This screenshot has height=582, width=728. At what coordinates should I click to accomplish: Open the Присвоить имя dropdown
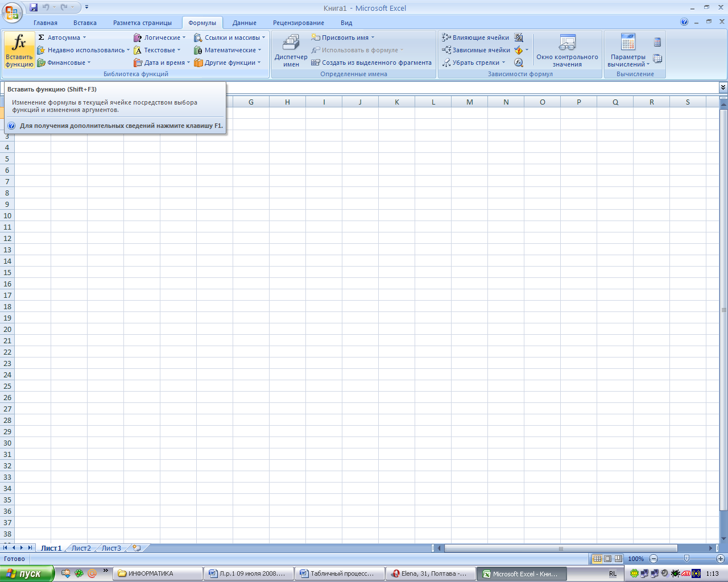click(343, 38)
